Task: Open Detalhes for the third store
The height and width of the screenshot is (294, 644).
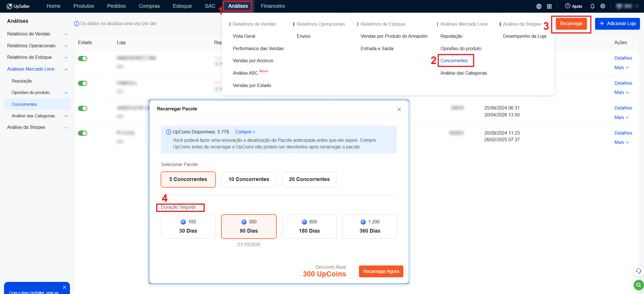Action: [623, 108]
